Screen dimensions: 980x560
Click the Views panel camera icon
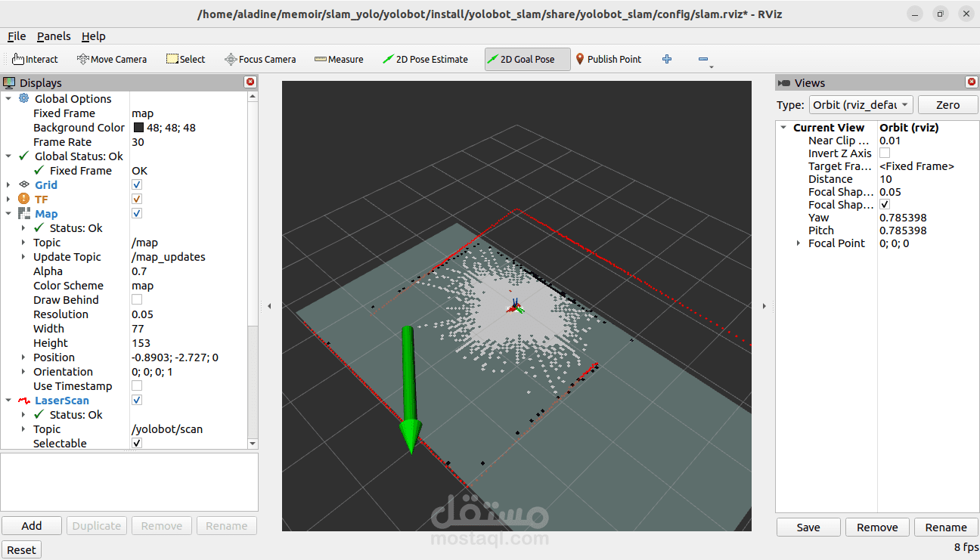click(x=784, y=83)
